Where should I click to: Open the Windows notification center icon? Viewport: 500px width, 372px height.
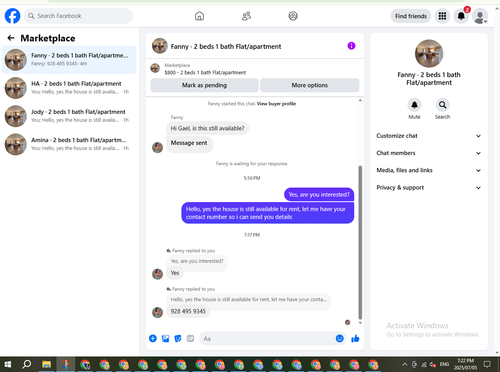click(487, 364)
